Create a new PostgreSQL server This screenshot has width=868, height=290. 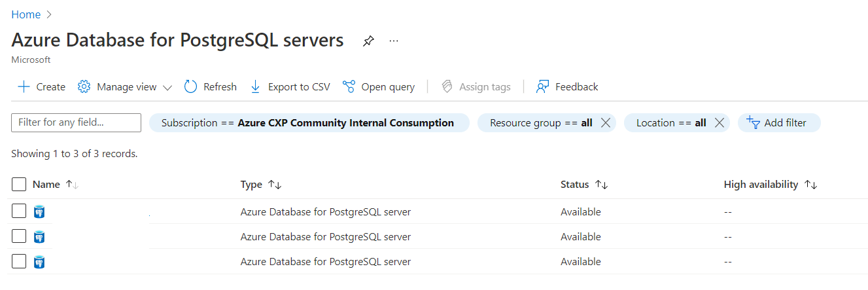[x=42, y=86]
